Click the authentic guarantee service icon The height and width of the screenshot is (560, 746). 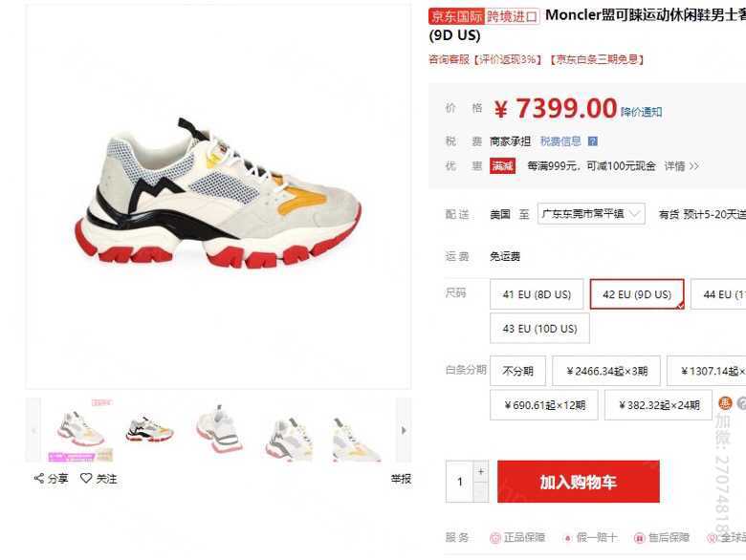(x=495, y=538)
